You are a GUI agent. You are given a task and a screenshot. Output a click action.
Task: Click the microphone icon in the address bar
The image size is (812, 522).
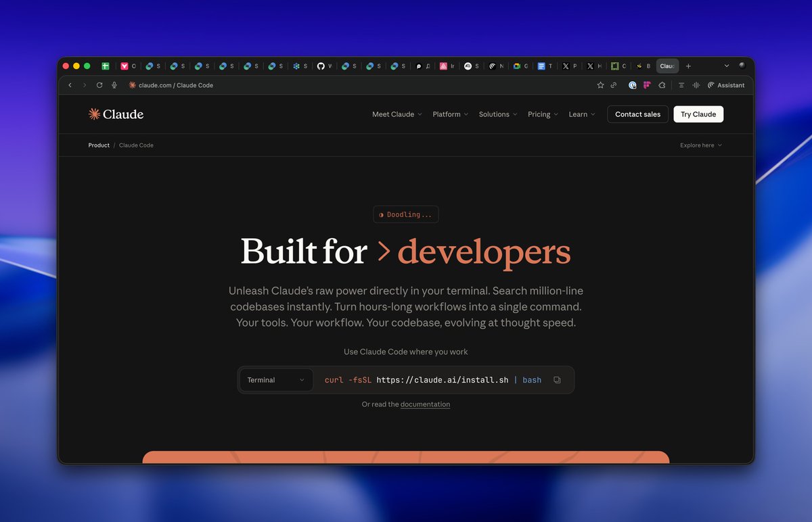[114, 85]
